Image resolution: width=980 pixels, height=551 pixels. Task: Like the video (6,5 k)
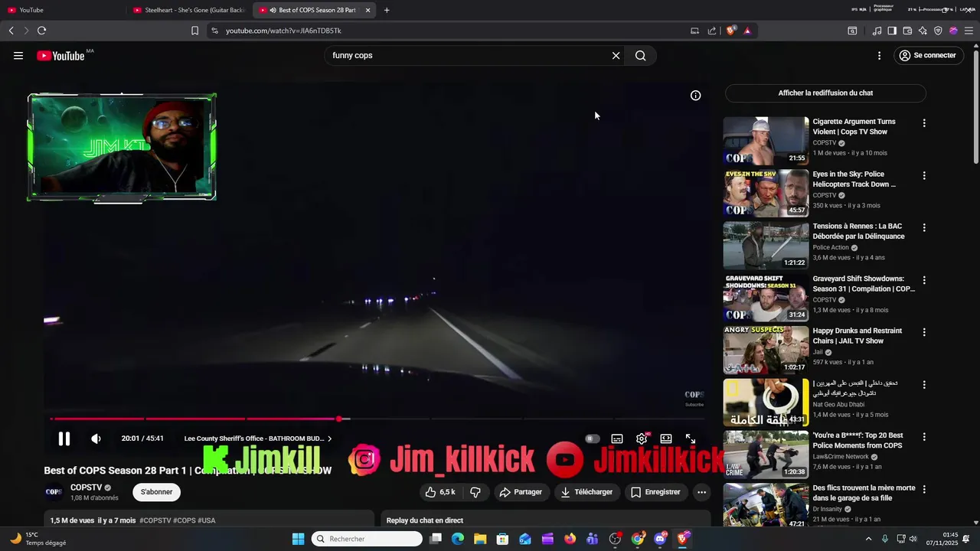(439, 492)
